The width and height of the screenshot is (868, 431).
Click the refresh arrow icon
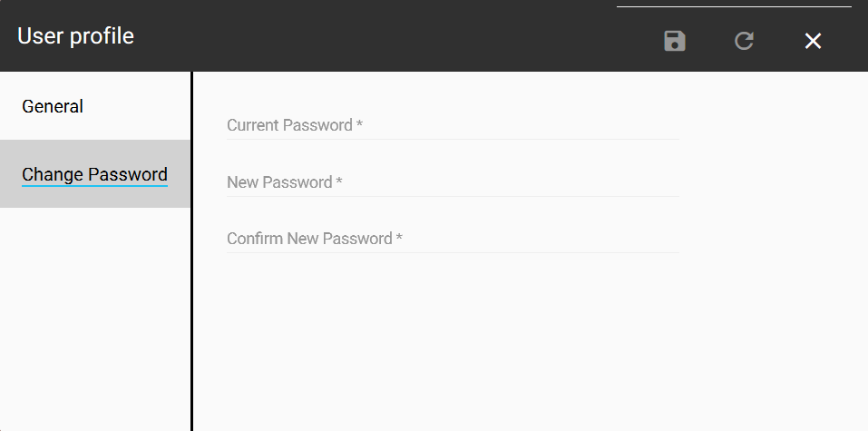[x=744, y=41]
